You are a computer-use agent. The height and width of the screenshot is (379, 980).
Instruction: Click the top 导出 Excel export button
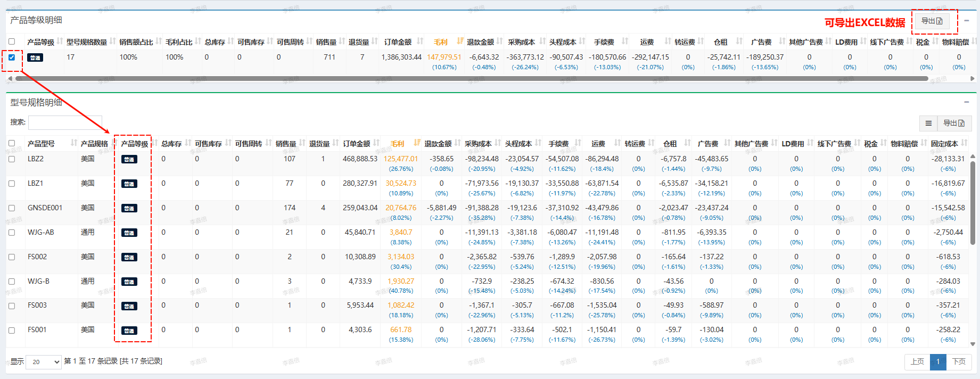[932, 21]
